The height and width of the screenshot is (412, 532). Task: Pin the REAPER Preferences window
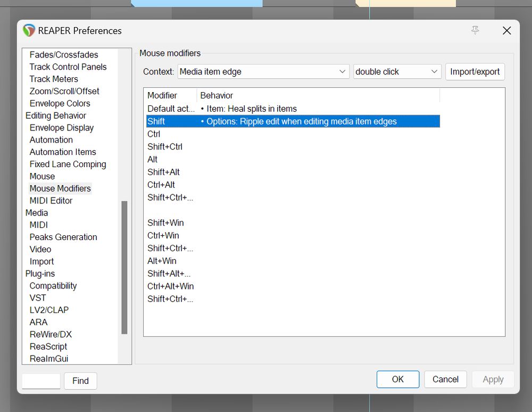(475, 30)
